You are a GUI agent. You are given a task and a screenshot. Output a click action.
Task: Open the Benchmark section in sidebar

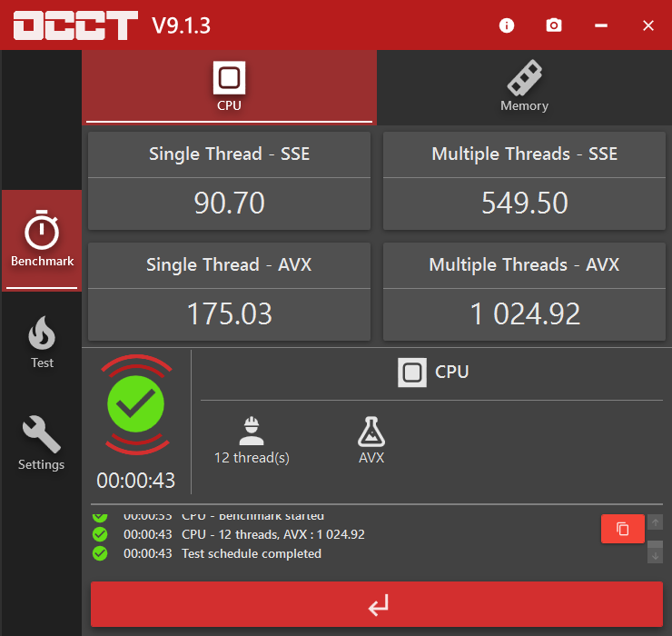tap(42, 240)
